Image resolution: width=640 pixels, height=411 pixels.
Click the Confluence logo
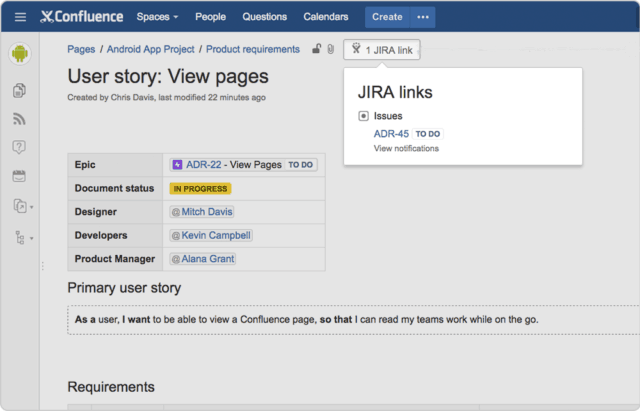pos(82,17)
